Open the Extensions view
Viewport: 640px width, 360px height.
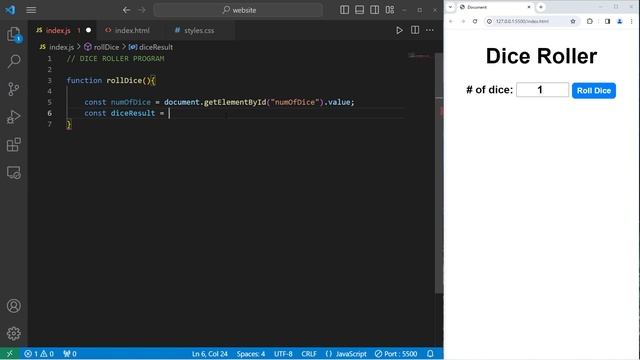pos(13,144)
